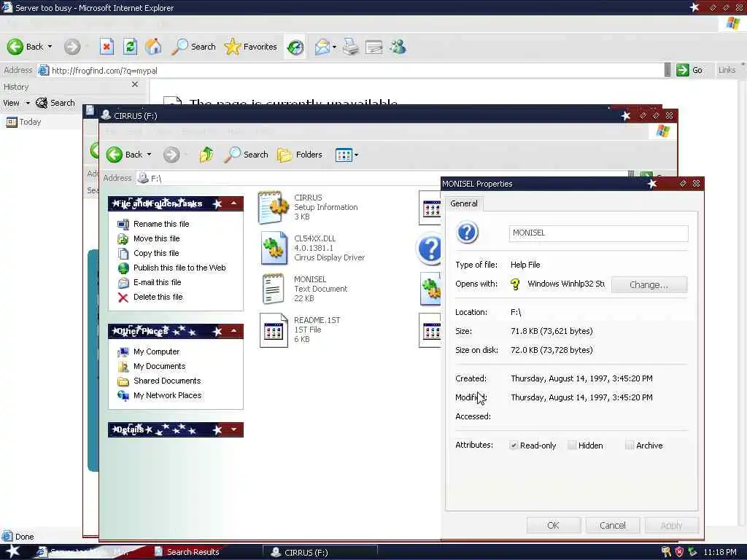Click the Stop icon in Internet Explorer

pyautogui.click(x=107, y=47)
